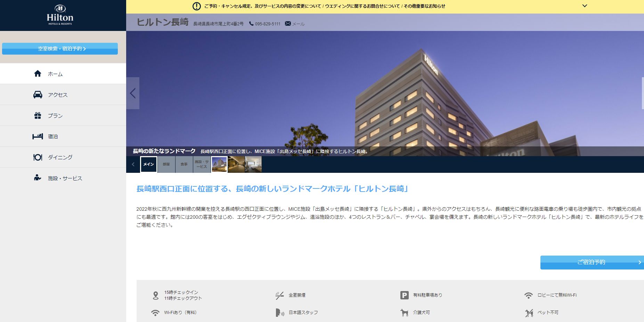Click the 介護犬可 label
644x322 pixels.
pyautogui.click(x=421, y=313)
